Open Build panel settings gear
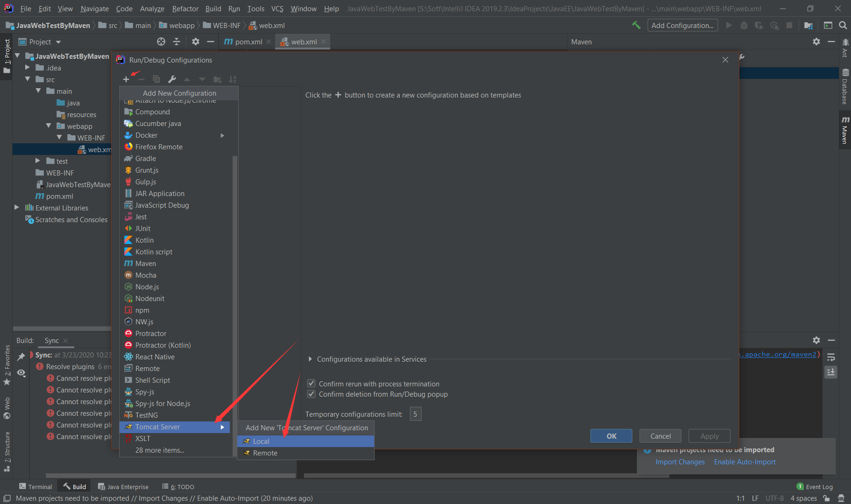Image resolution: width=851 pixels, height=504 pixels. coord(816,340)
